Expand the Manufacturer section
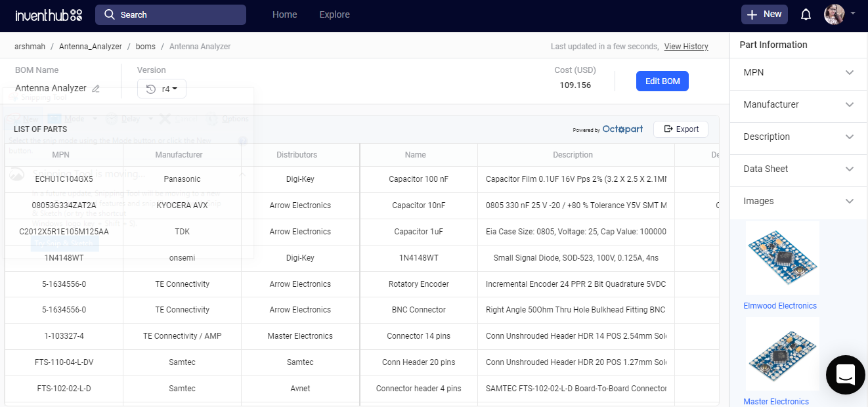This screenshot has width=868, height=407. click(x=798, y=104)
